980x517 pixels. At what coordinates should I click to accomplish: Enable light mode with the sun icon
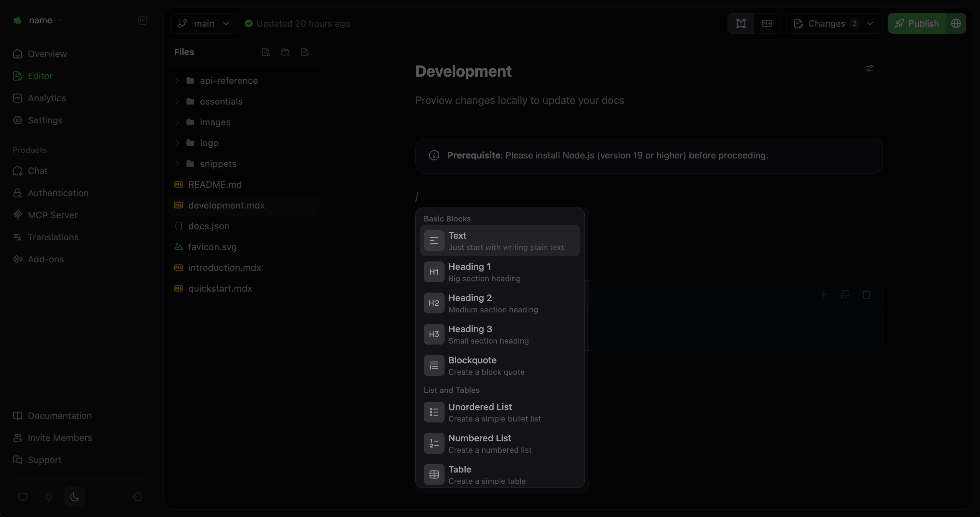tap(48, 497)
